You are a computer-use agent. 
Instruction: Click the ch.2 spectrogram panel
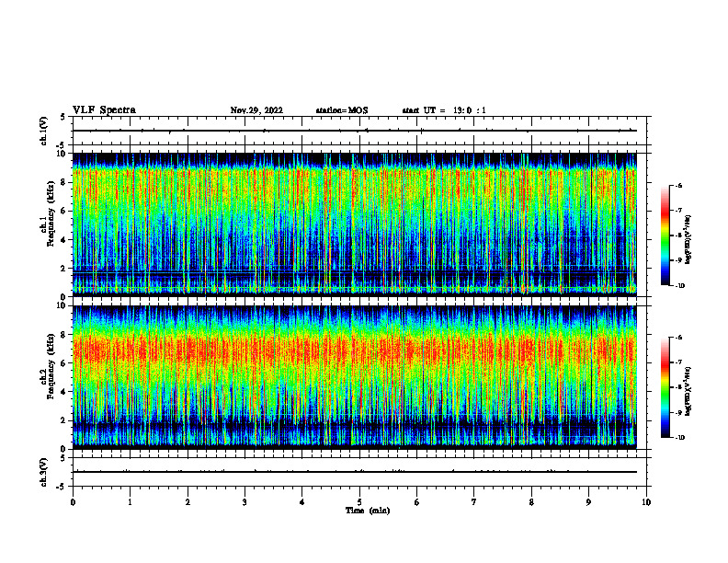pyautogui.click(x=355, y=377)
